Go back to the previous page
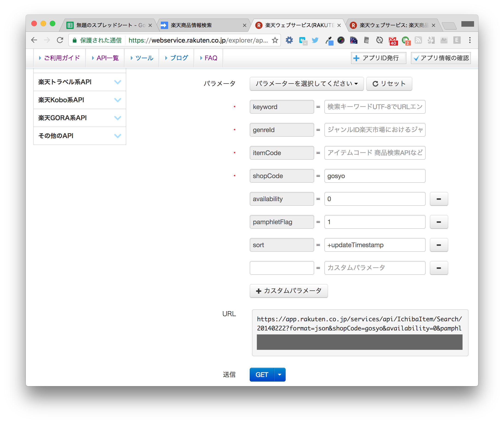This screenshot has width=504, height=423. (x=34, y=40)
